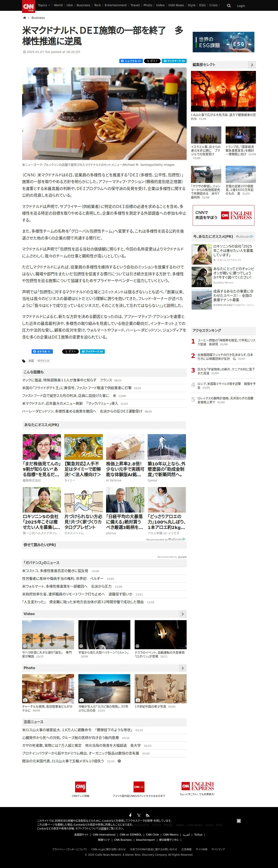Click the bottom B! ブックマーク button
The image size is (278, 868).
point(92,352)
